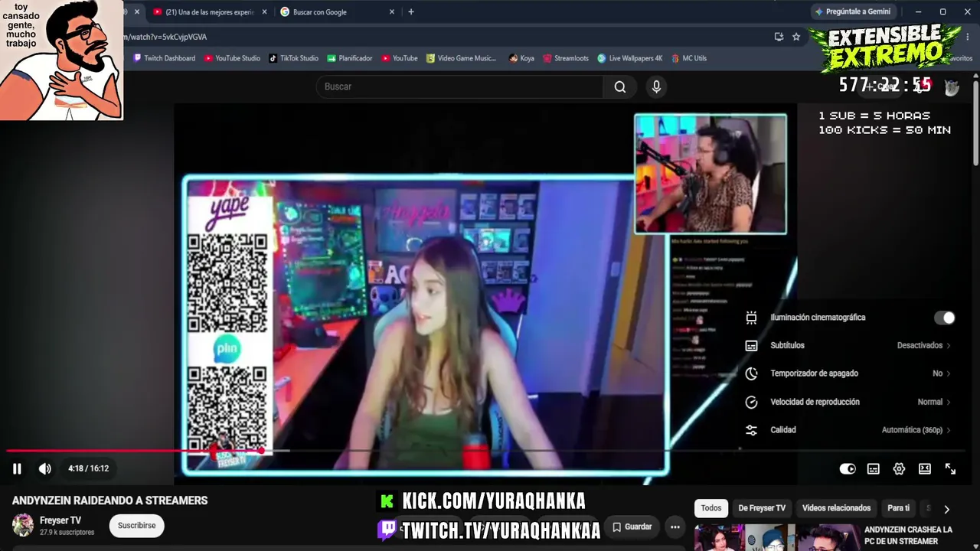Viewport: 980px width, 551px height.
Task: Enter fullscreen mode
Action: (x=950, y=469)
